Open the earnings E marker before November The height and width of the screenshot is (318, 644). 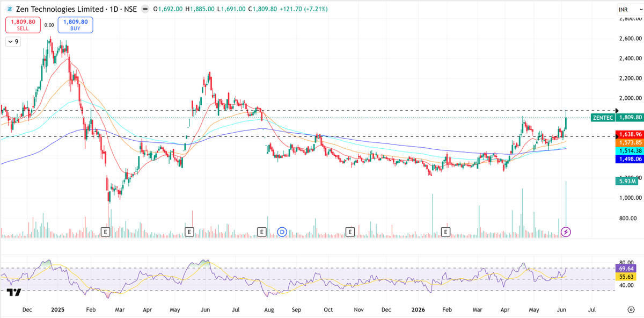[x=350, y=232]
